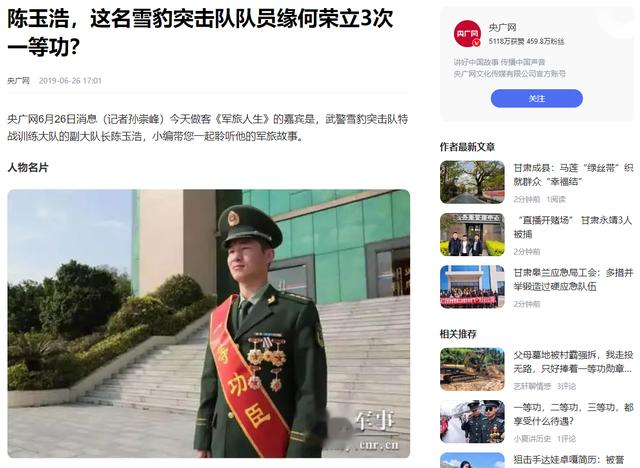The width and height of the screenshot is (640, 468).
Task: Click the 央广网 red logo avatar
Action: point(467,33)
